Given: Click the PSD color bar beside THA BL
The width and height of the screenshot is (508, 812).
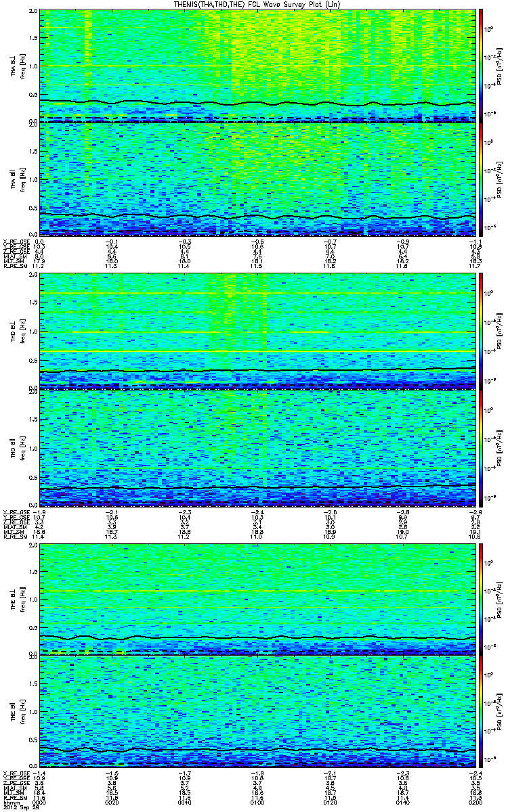Looking at the screenshot, I should [x=481, y=66].
